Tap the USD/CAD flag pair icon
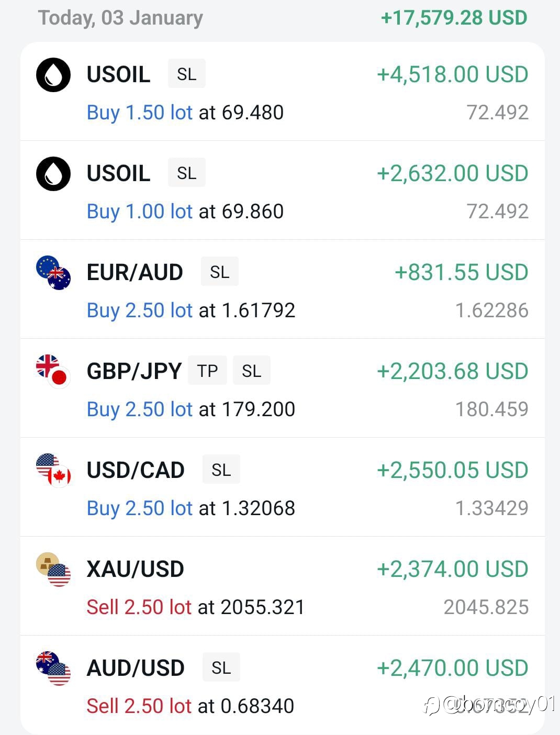 (53, 471)
